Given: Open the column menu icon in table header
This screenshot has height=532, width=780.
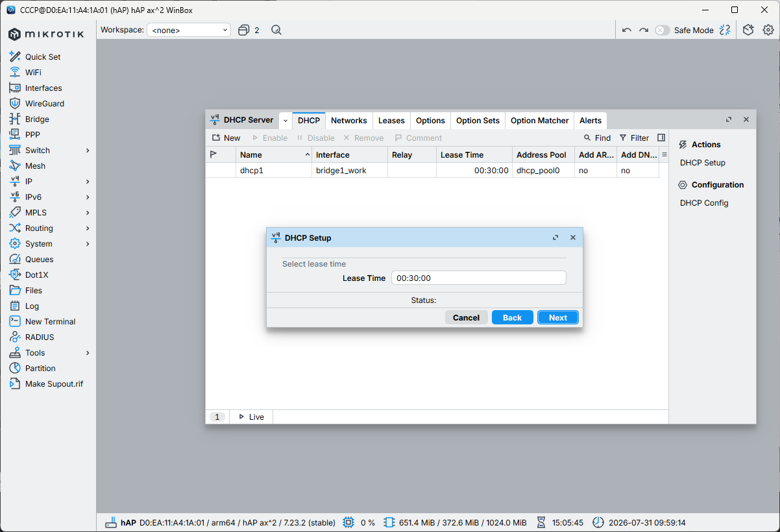Looking at the screenshot, I should (x=664, y=154).
